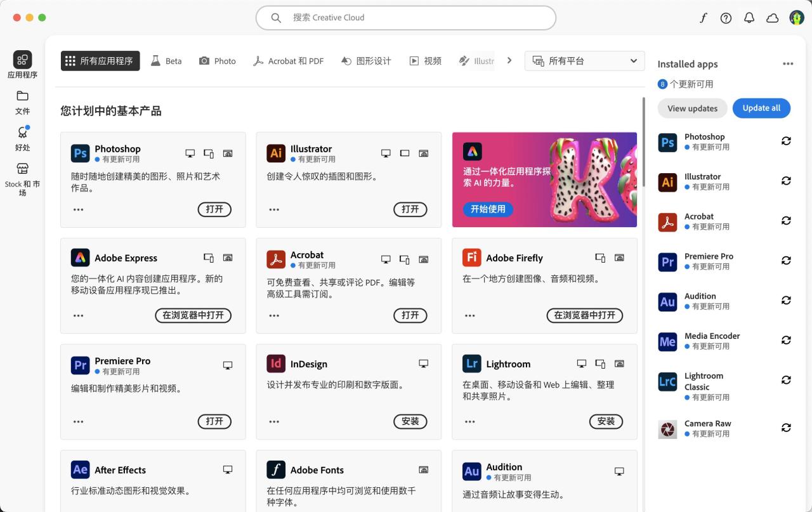Image resolution: width=812 pixels, height=512 pixels.
Task: Click the update icon next to Premiere Pro
Action: (x=786, y=261)
